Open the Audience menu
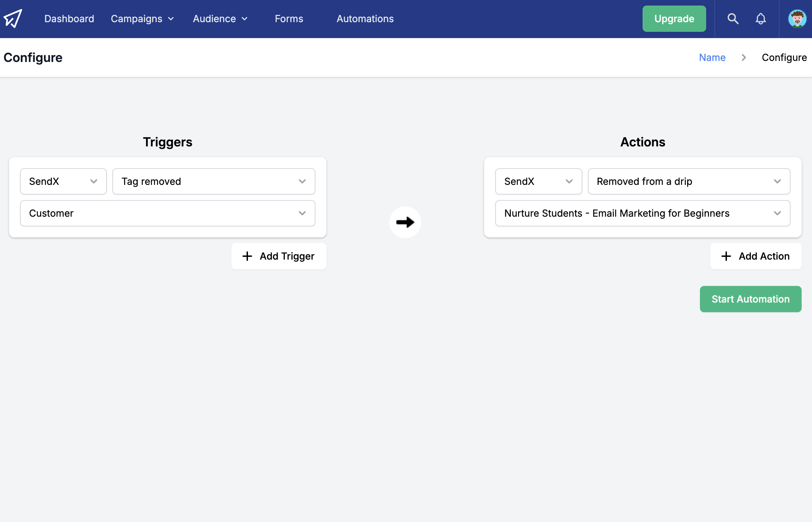Image resolution: width=812 pixels, height=522 pixels. [x=220, y=19]
